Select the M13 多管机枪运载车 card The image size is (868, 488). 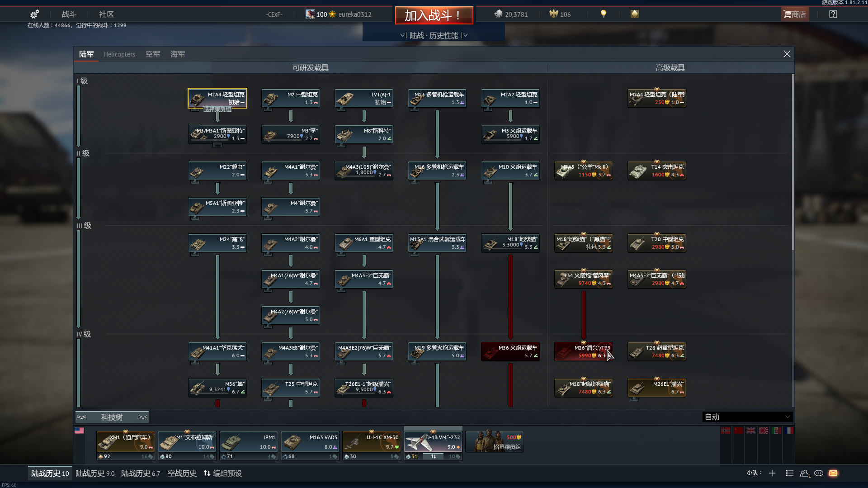pyautogui.click(x=437, y=98)
